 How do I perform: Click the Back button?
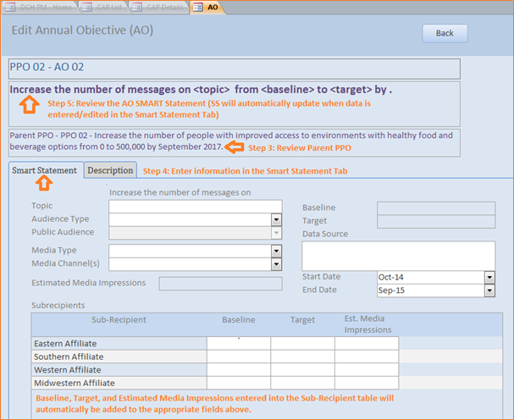[445, 33]
